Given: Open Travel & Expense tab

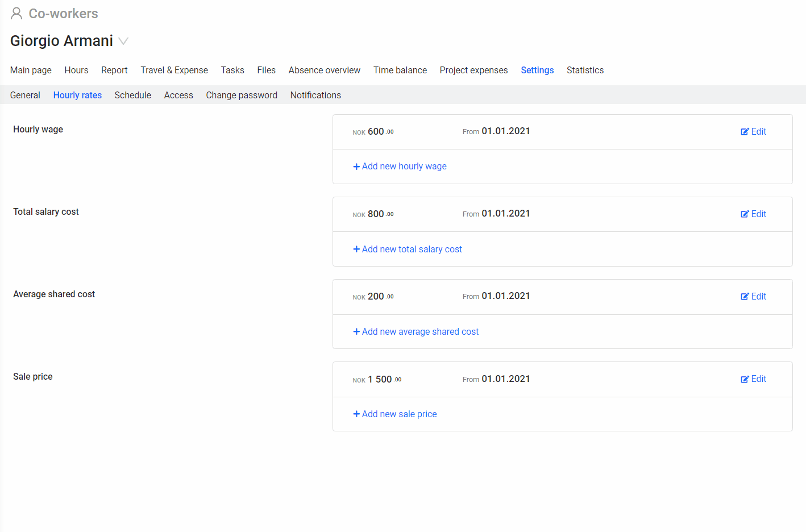Looking at the screenshot, I should [174, 70].
